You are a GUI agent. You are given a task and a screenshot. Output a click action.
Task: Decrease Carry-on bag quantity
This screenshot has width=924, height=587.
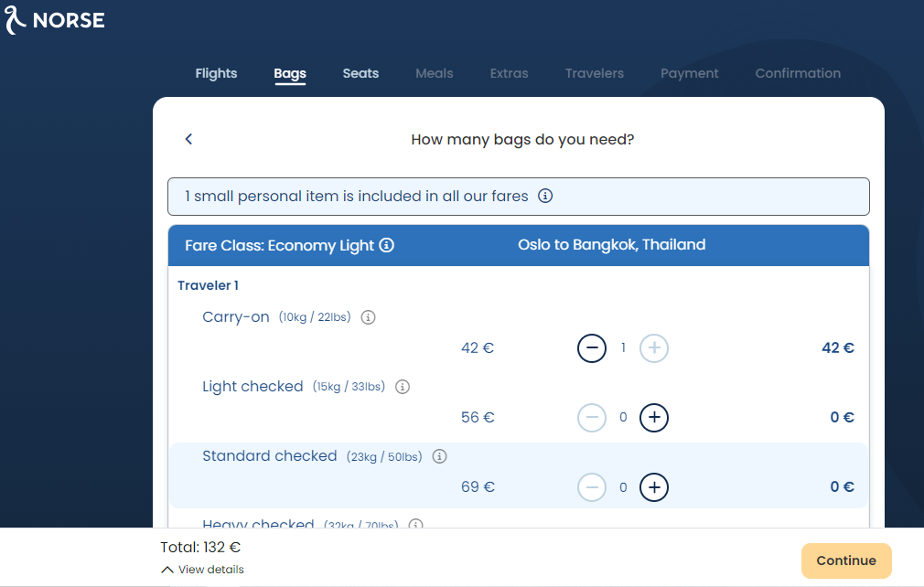[592, 348]
